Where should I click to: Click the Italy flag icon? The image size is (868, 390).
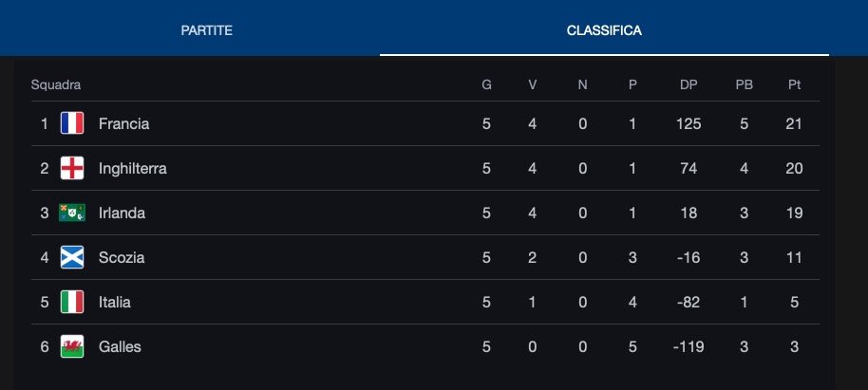(72, 302)
